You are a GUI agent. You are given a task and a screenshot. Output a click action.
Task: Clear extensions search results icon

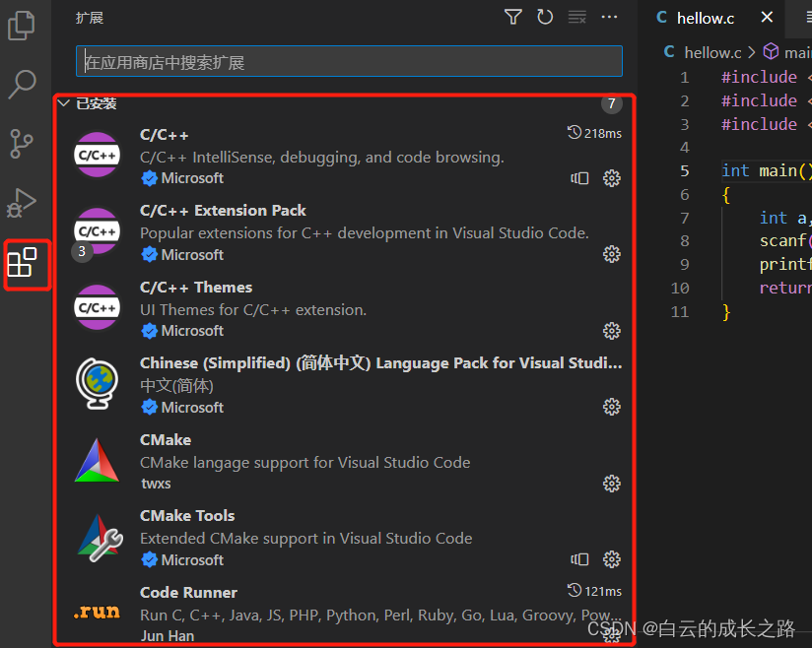pyautogui.click(x=576, y=18)
